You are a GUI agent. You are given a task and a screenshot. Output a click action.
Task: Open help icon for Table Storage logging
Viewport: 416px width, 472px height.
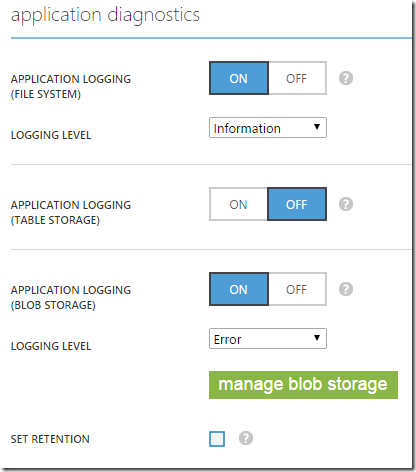click(x=346, y=204)
